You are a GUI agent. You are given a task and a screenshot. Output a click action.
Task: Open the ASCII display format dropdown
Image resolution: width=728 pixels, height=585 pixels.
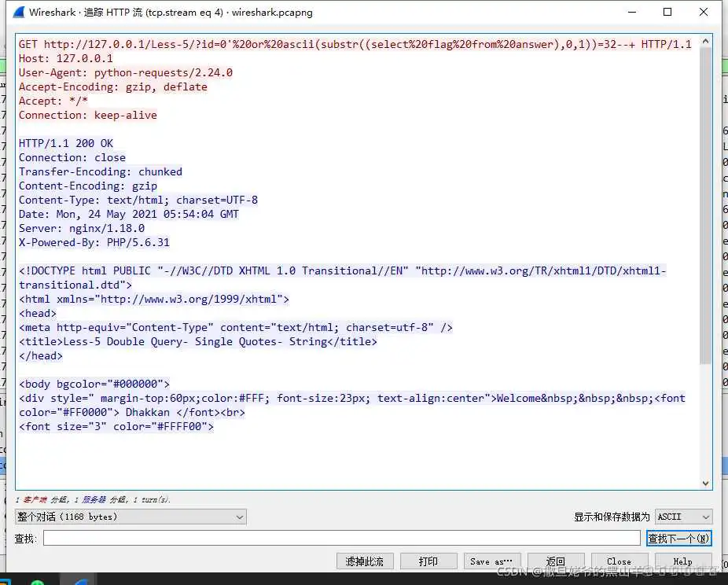682,517
